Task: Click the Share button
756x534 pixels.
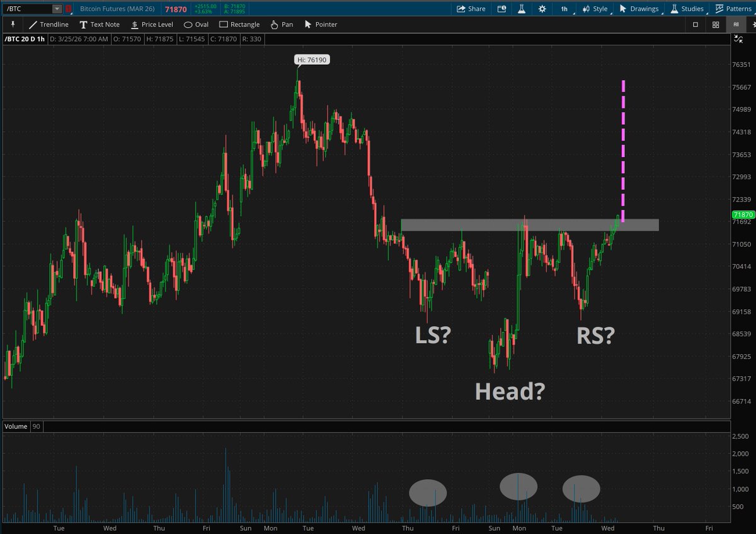Action: pos(471,9)
